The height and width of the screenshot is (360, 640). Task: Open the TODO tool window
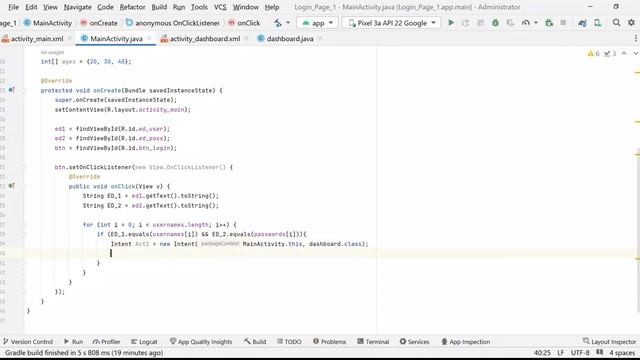tap(289, 342)
